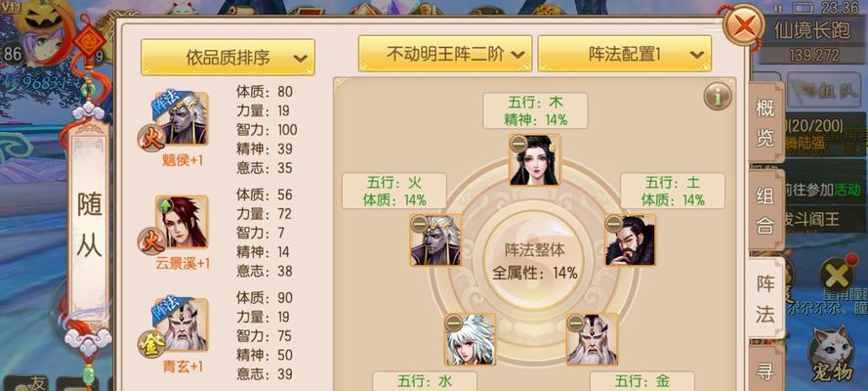Remove the earth-slot bearded follower via minus

coord(613,224)
